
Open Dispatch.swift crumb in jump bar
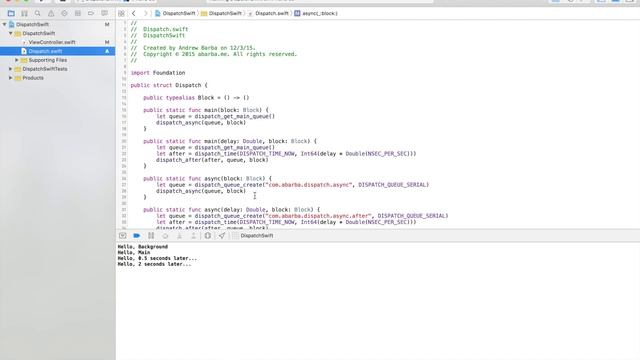(x=268, y=13)
